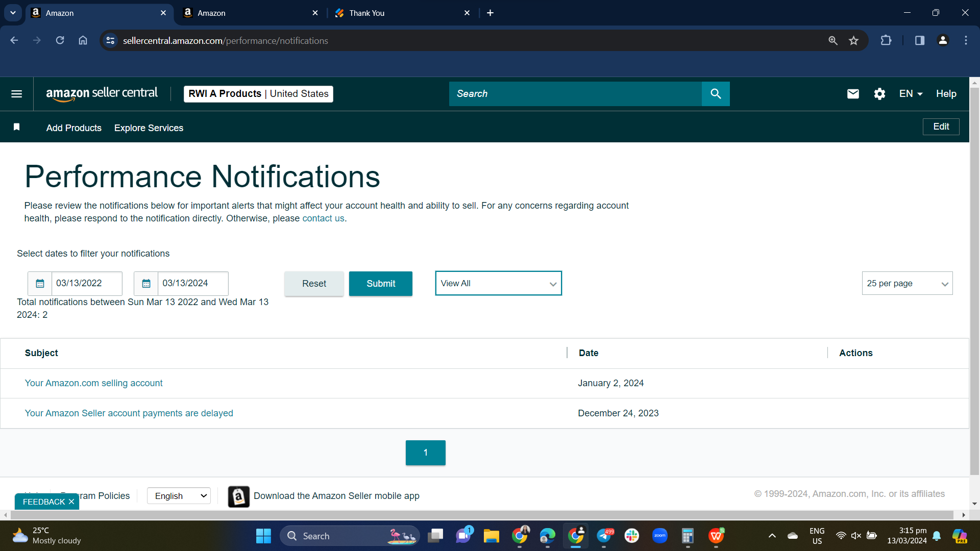Screen dimensions: 980x551
Task: Click the Seller Central search field
Action: pos(575,94)
